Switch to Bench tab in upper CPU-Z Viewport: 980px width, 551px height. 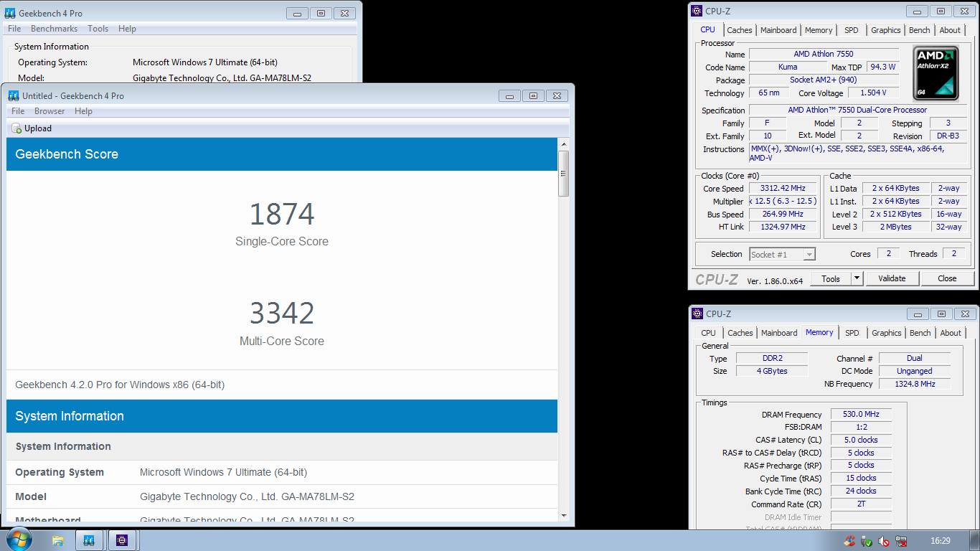point(919,30)
